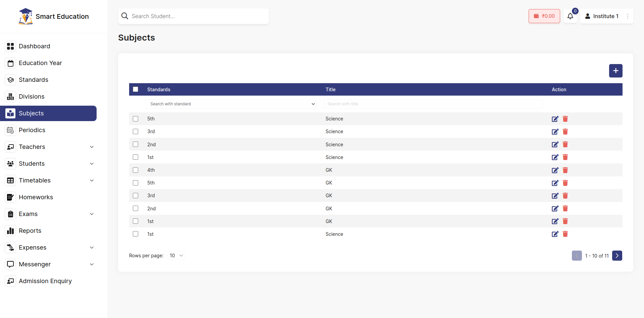The height and width of the screenshot is (318, 644).
Task: Open the Dashboard page
Action: tap(48, 46)
